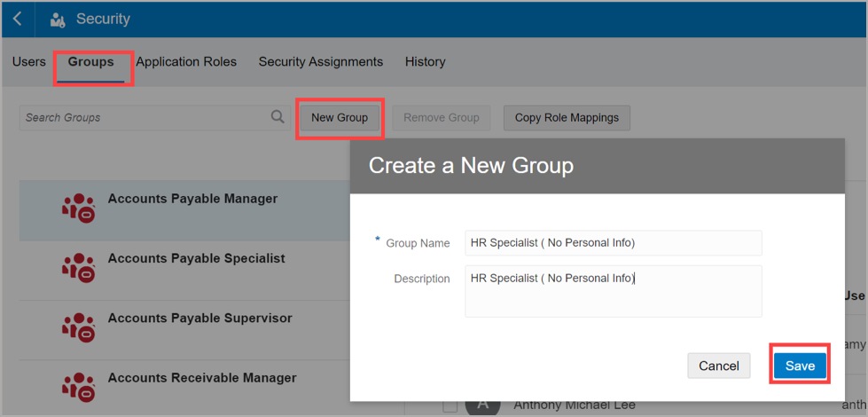Click Accounts Payable Manager group icon
Screen dimensions: 868x417
[x=79, y=208]
